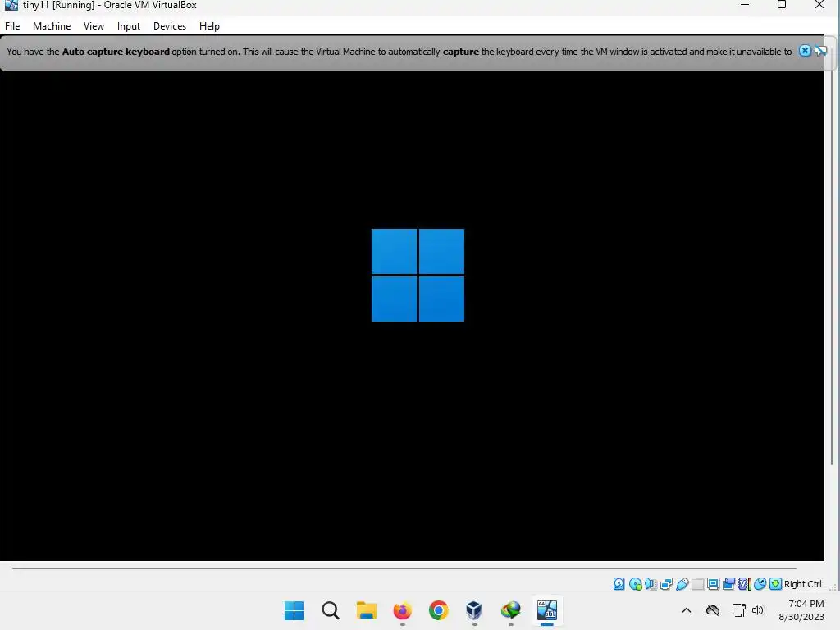Click the VirtualBox icon in the title bar

point(11,5)
